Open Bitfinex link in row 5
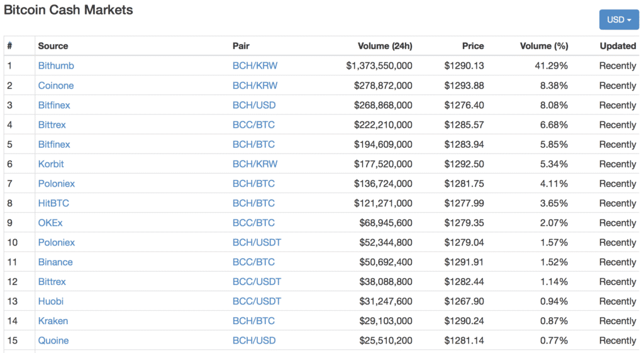The height and width of the screenshot is (353, 644). (54, 145)
